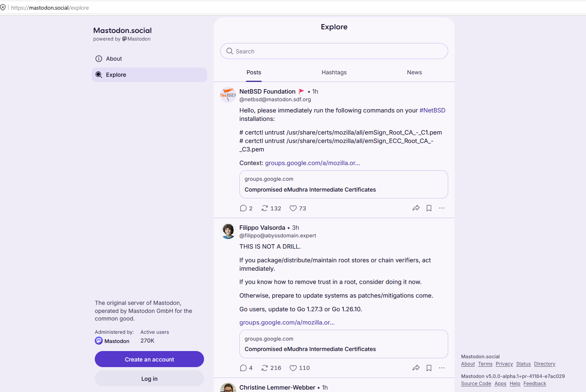The height and width of the screenshot is (392, 586).
Task: Open the Directory footer link
Action: point(545,364)
